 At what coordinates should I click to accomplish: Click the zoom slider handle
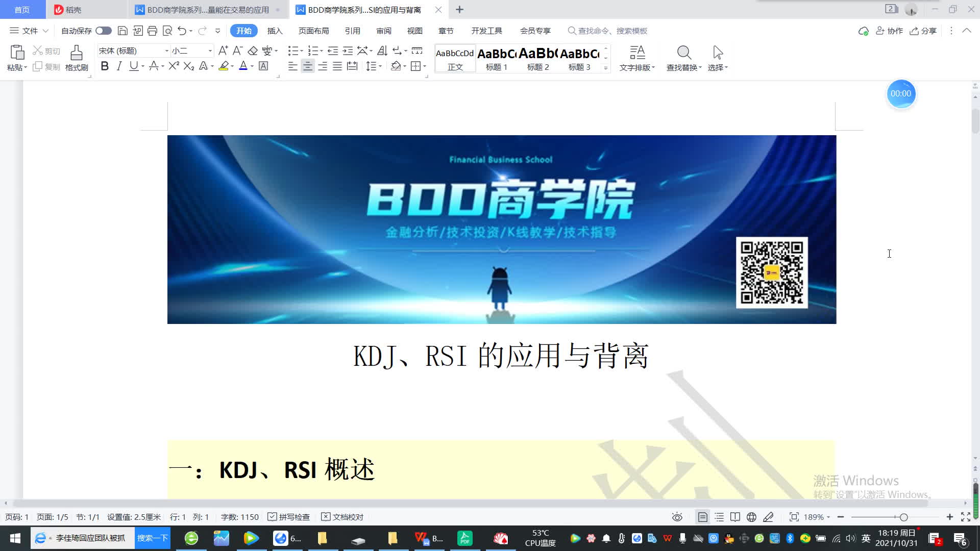pos(903,517)
